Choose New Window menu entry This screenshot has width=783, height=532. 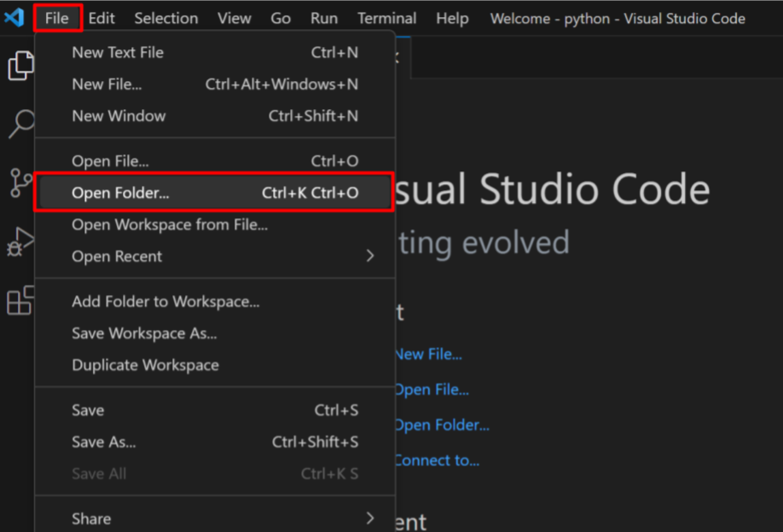point(215,116)
